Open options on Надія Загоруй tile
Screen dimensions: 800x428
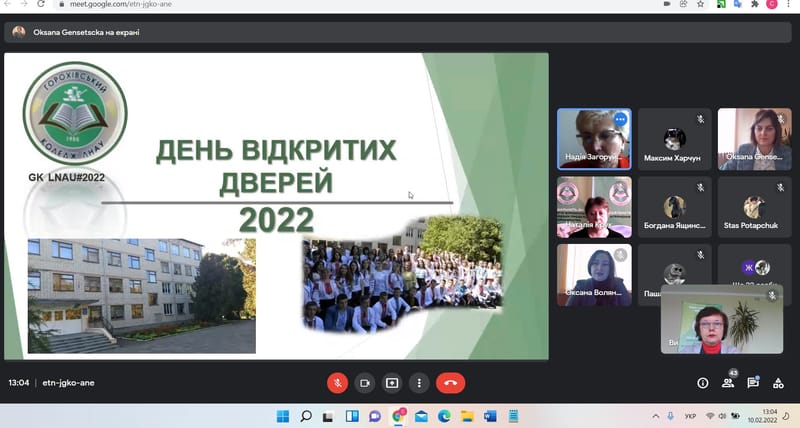tap(620, 119)
